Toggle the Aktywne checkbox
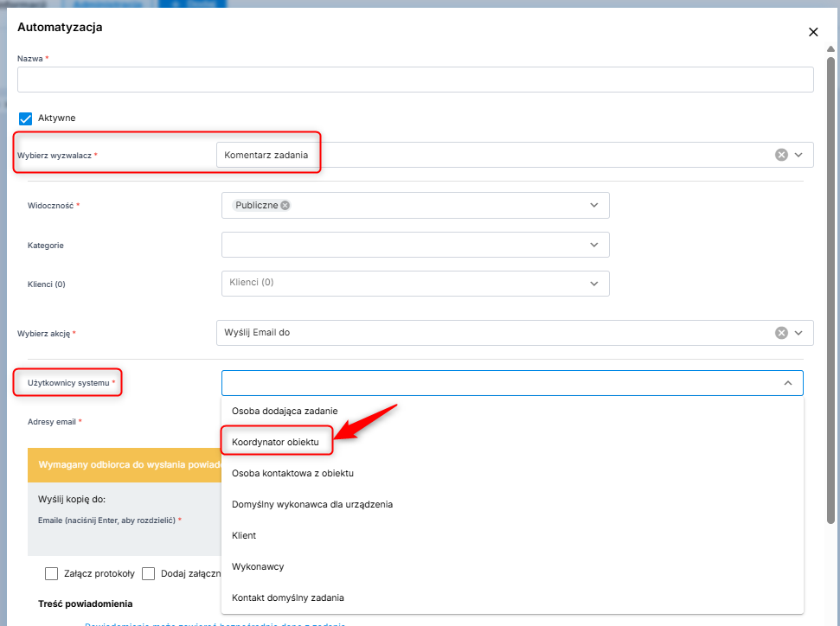This screenshot has width=840, height=626. 25,118
